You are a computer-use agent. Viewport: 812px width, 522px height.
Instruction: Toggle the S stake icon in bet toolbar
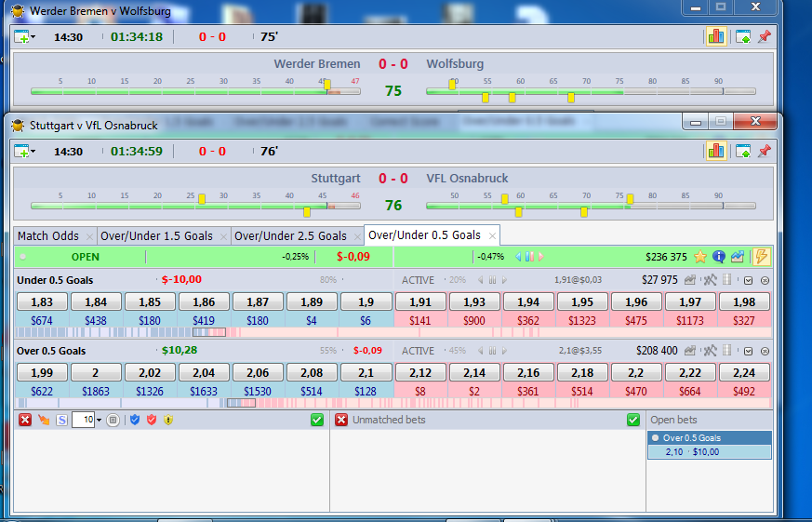pos(62,420)
